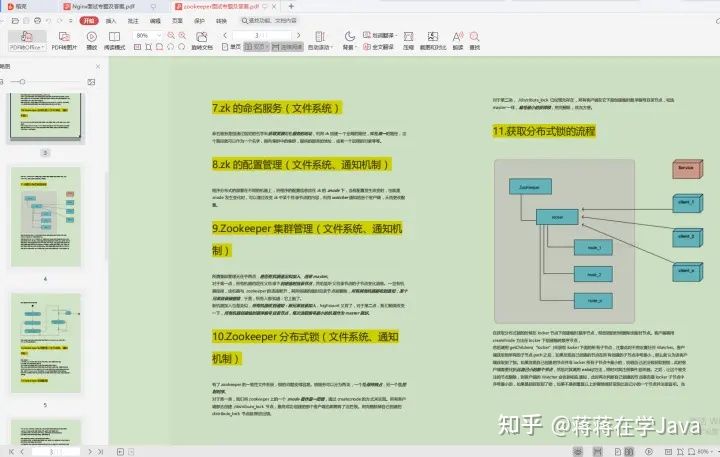This screenshot has height=457, width=720.
Task: Click the actual-size icon below zoom box
Action: point(137,47)
